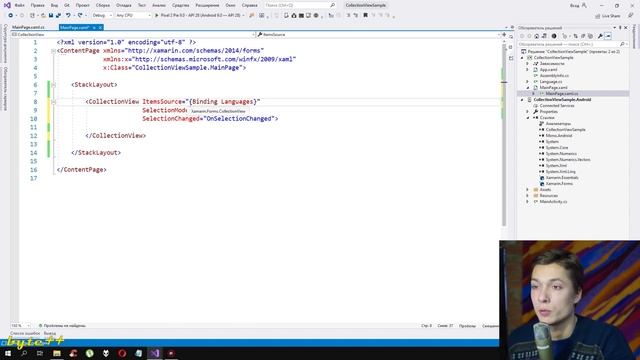The width and height of the screenshot is (640, 360).
Task: Click Undo toolbar icon
Action: click(68, 15)
